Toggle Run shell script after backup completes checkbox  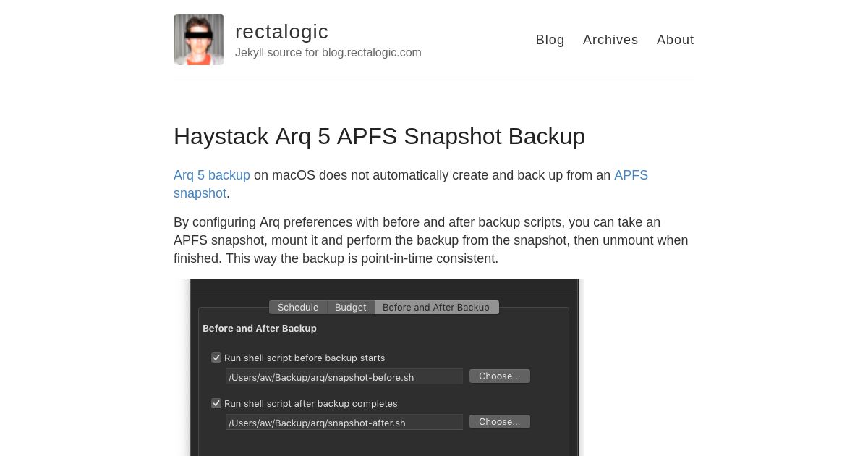point(216,403)
